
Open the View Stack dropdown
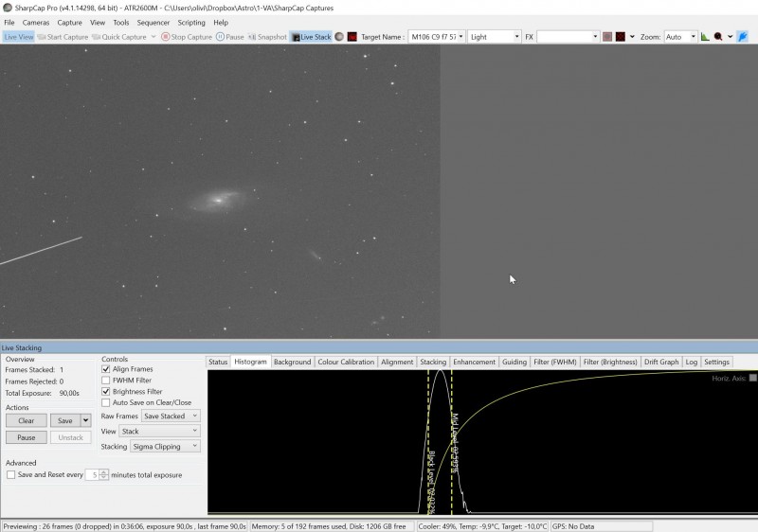point(159,431)
